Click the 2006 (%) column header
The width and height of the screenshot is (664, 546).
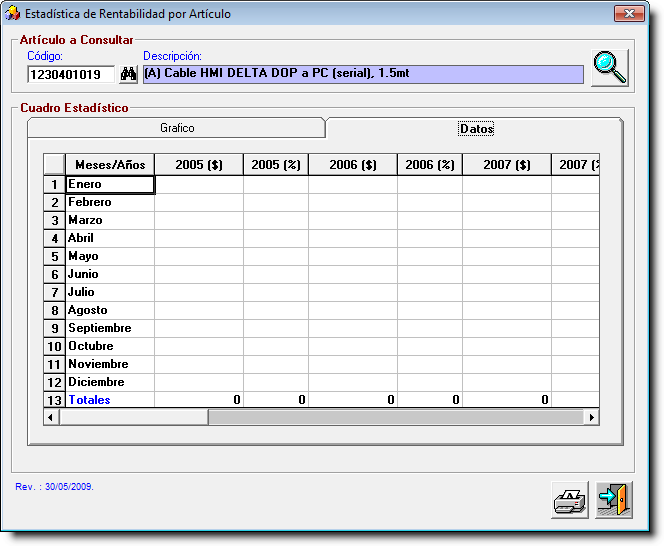(430, 165)
